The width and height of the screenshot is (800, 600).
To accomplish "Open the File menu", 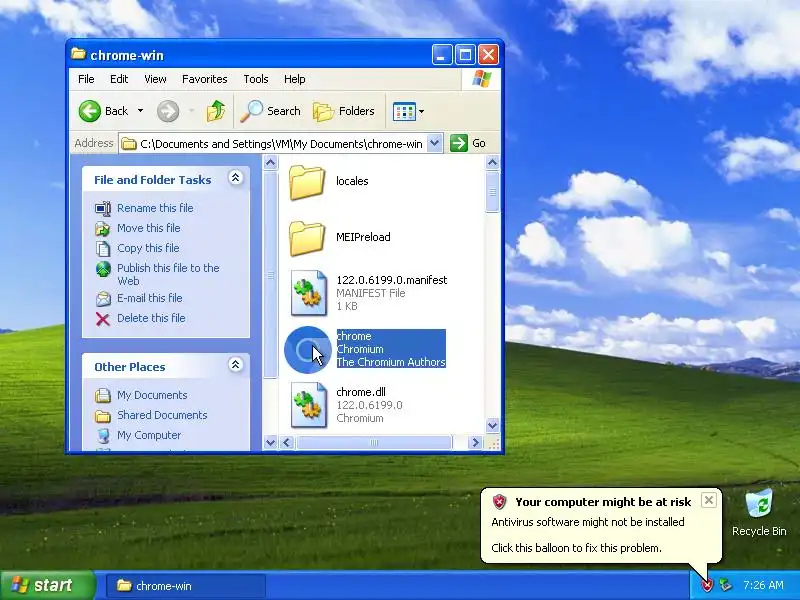I will pyautogui.click(x=86, y=79).
